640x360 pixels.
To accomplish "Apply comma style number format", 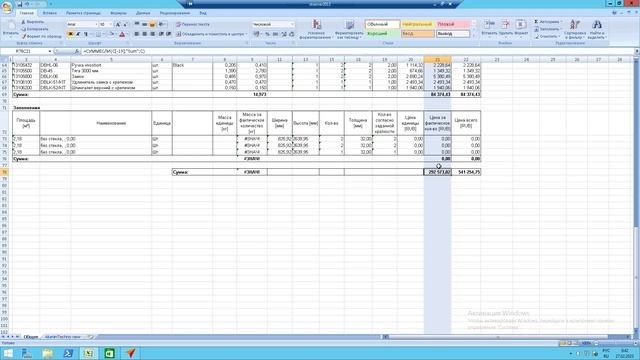I will click(x=276, y=34).
